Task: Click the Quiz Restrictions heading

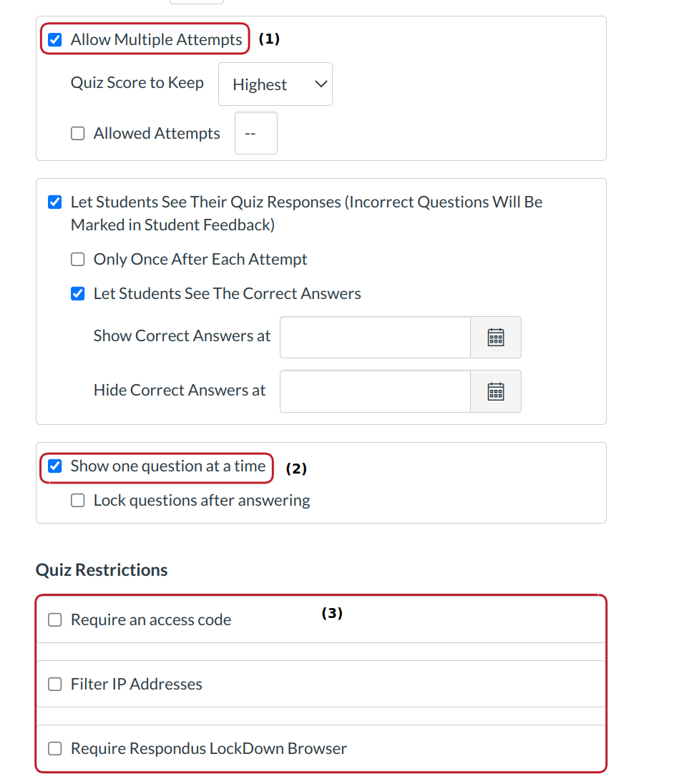Action: [x=102, y=570]
